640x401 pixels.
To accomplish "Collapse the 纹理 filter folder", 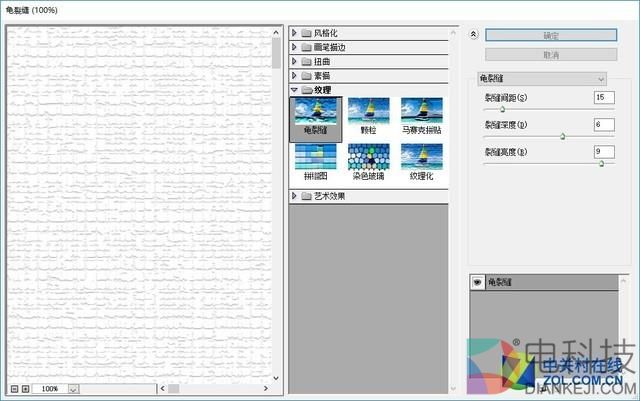I will pos(294,90).
